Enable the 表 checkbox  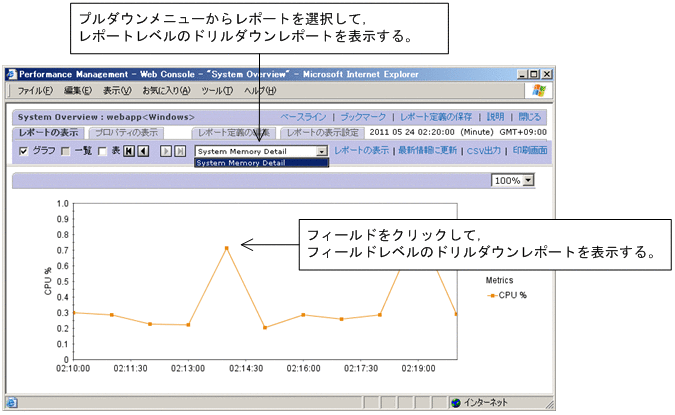[x=102, y=151]
